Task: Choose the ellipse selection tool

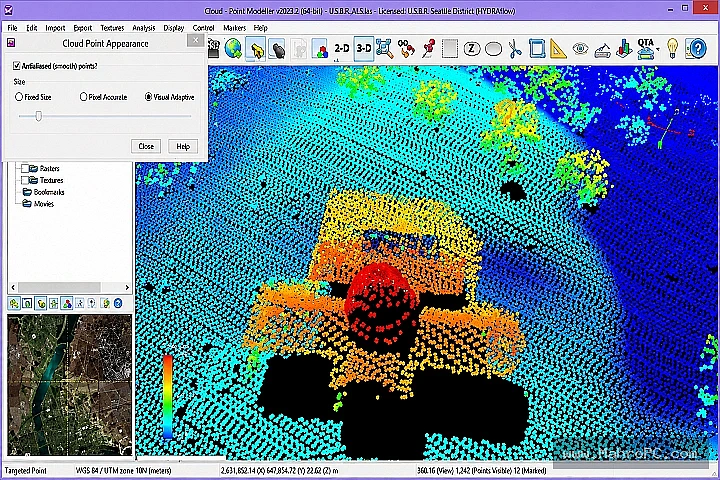Action: pyautogui.click(x=493, y=49)
